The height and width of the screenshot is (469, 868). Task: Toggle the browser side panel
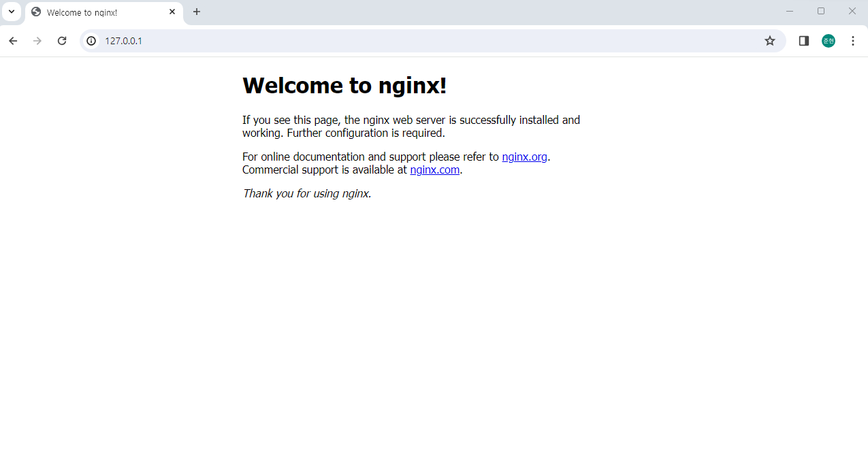804,41
